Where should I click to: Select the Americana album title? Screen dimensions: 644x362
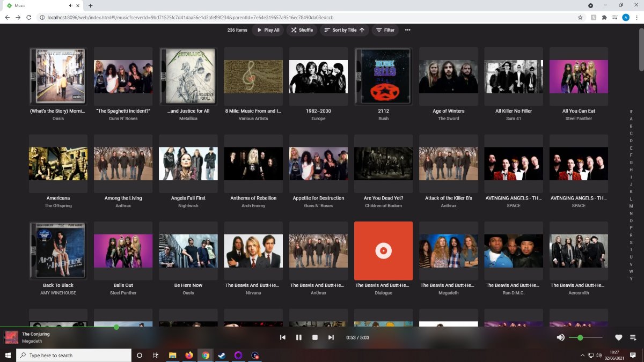pos(58,198)
